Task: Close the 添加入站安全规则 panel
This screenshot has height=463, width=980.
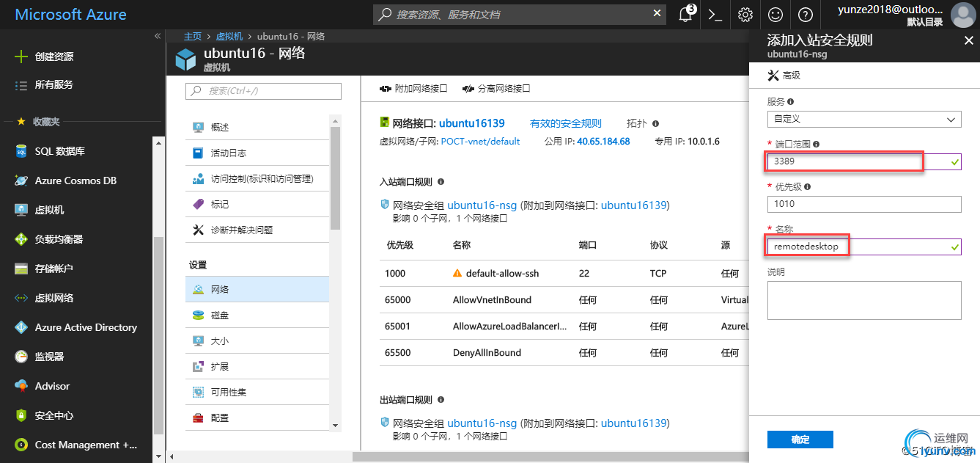Action: tap(968, 41)
